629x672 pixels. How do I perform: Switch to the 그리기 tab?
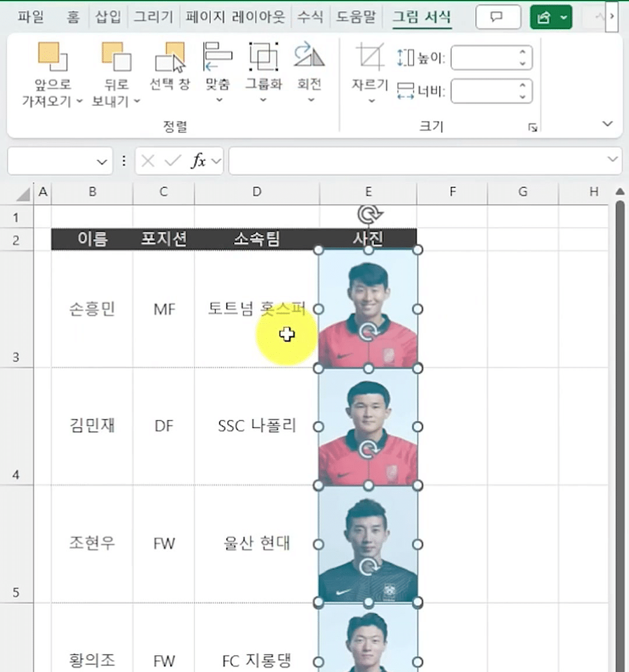[x=154, y=17]
